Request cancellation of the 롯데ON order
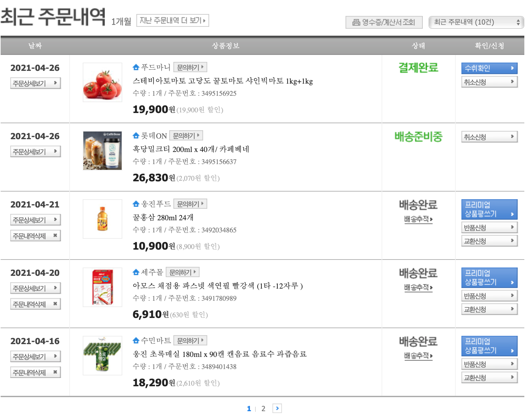The width and height of the screenshot is (532, 415). [489, 137]
